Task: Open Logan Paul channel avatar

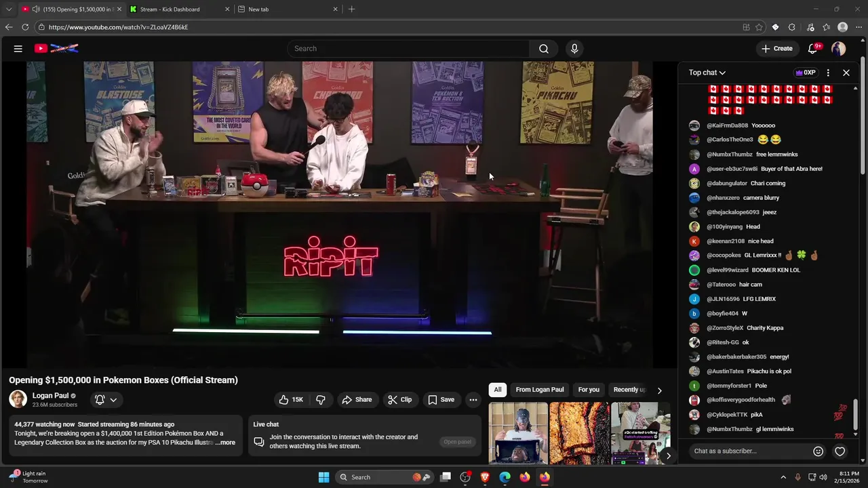Action: pyautogui.click(x=18, y=399)
